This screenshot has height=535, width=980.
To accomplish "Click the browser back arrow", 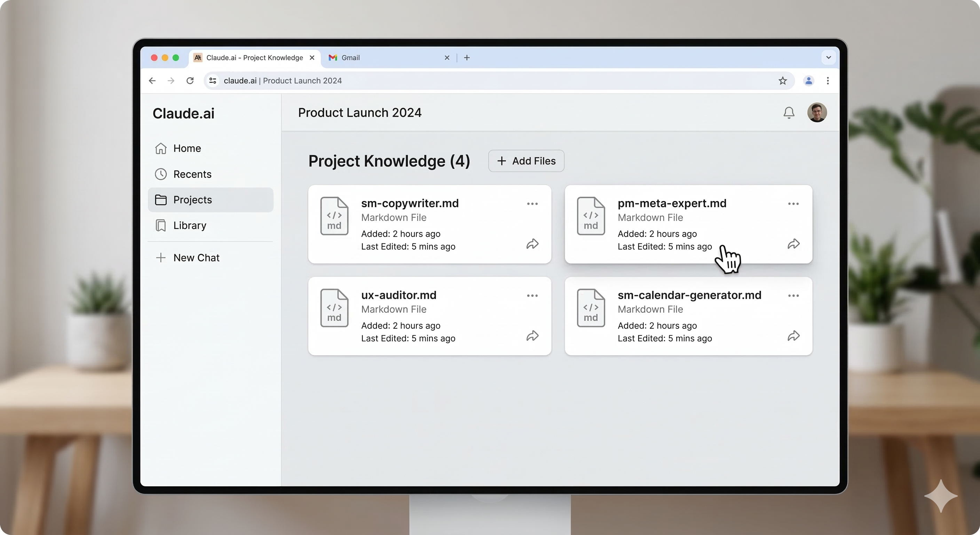I will click(x=152, y=81).
